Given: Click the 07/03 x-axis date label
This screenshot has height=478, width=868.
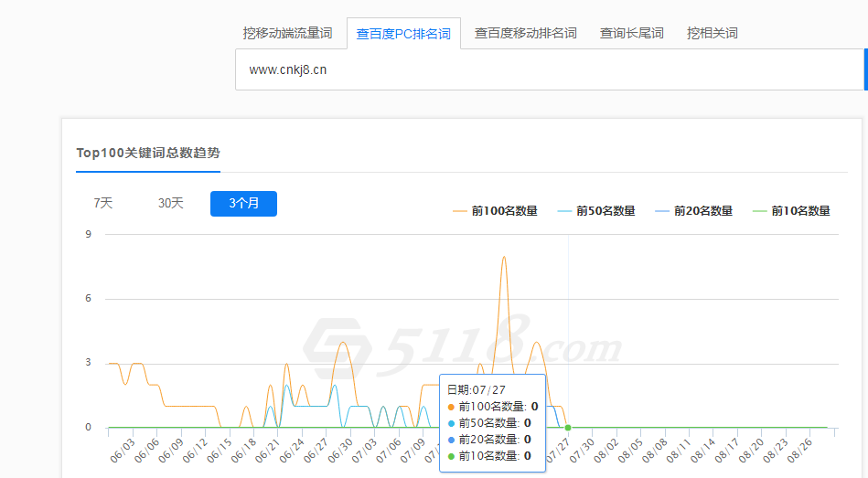Looking at the screenshot, I should [x=364, y=451].
